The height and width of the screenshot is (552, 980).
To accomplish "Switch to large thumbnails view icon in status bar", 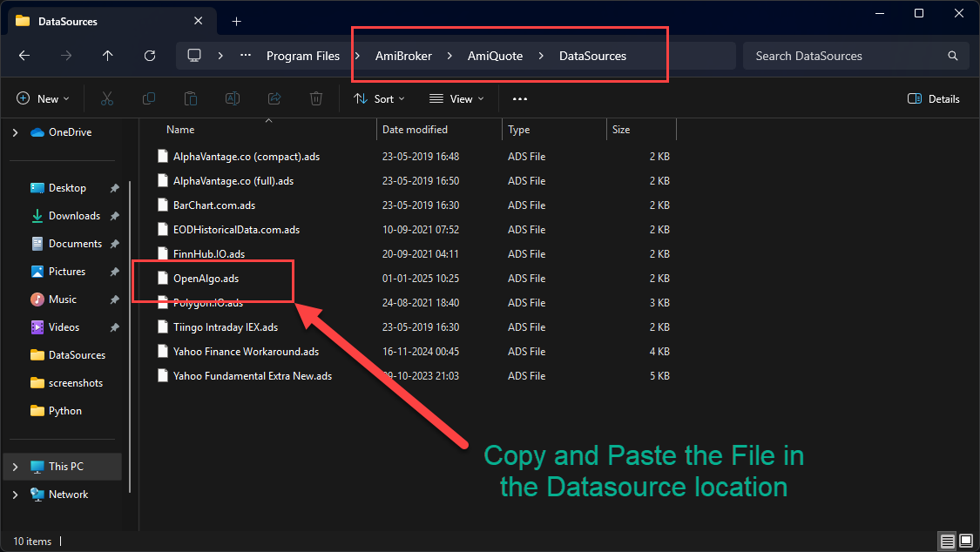I will pos(966,541).
